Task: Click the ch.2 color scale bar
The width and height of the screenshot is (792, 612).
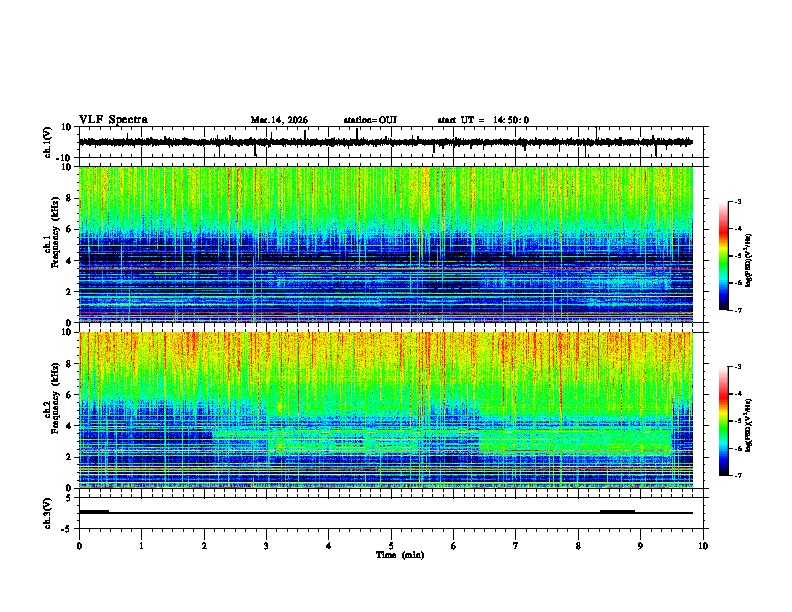Action: [724, 421]
